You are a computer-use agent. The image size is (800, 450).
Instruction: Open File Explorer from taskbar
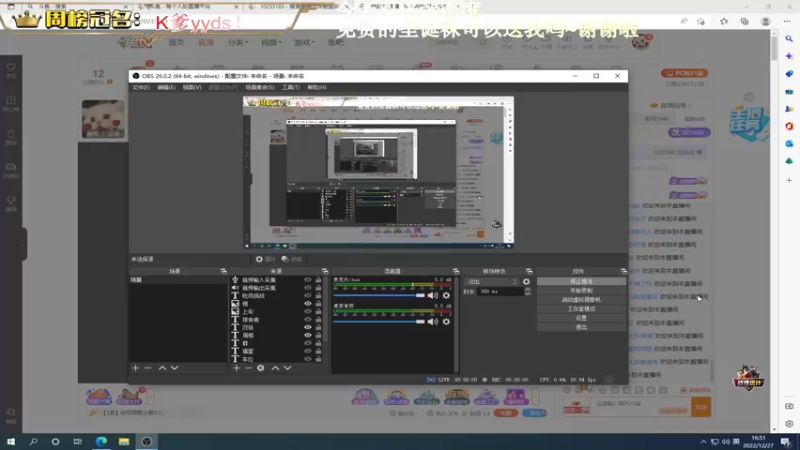point(124,441)
